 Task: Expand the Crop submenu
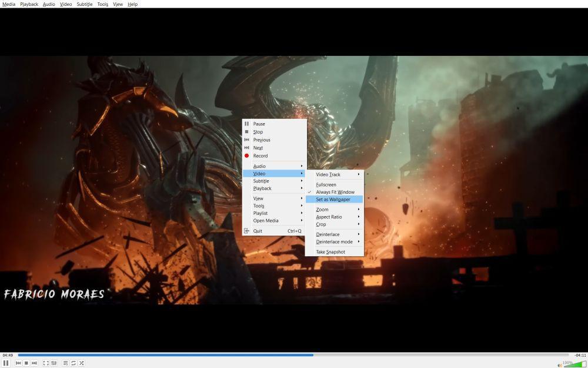pos(335,224)
